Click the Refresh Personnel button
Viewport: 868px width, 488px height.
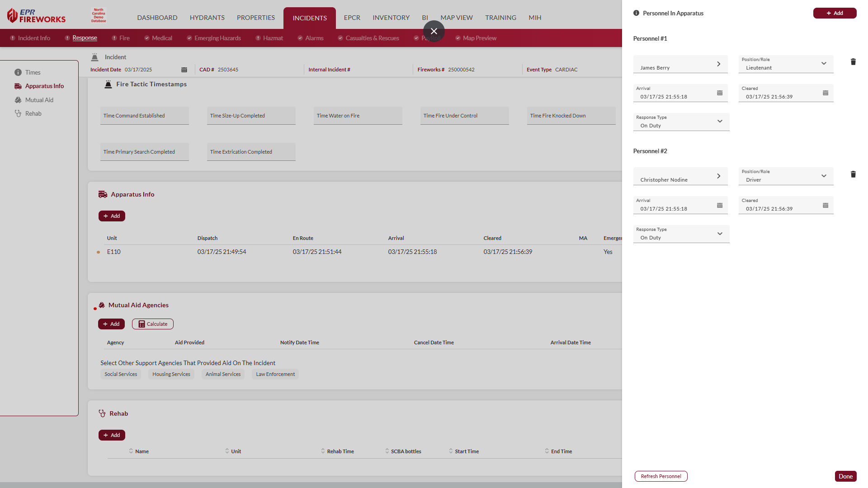660,476
